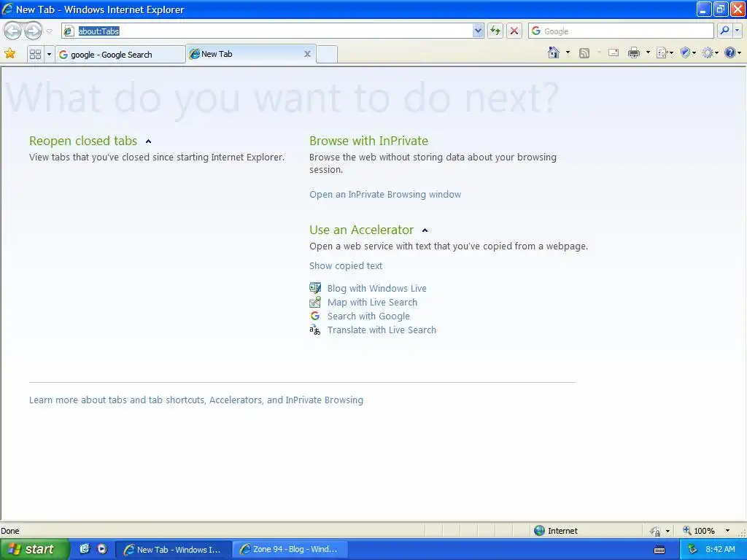Viewport: 747px width, 560px height.
Task: Open the Tools gear menu
Action: click(710, 52)
